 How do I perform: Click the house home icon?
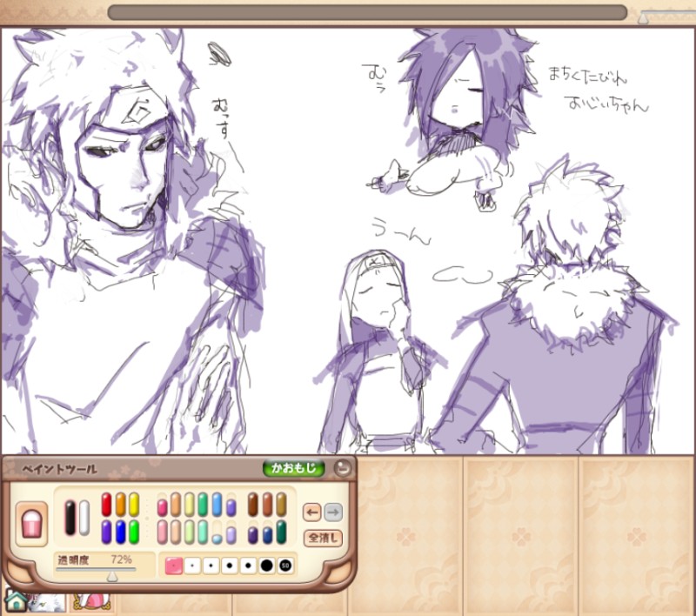[x=16, y=601]
